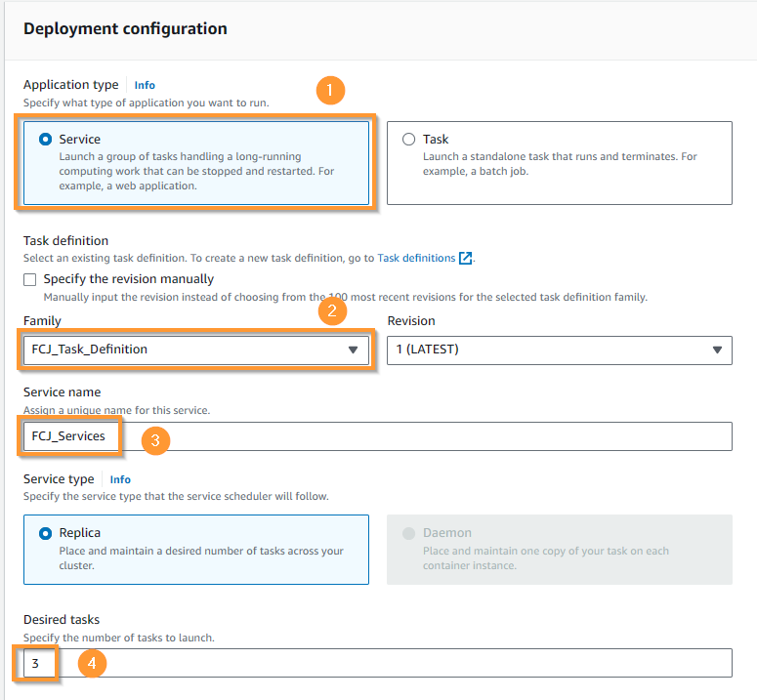
Task: Click the Family dropdown arrow
Action: pyautogui.click(x=353, y=350)
